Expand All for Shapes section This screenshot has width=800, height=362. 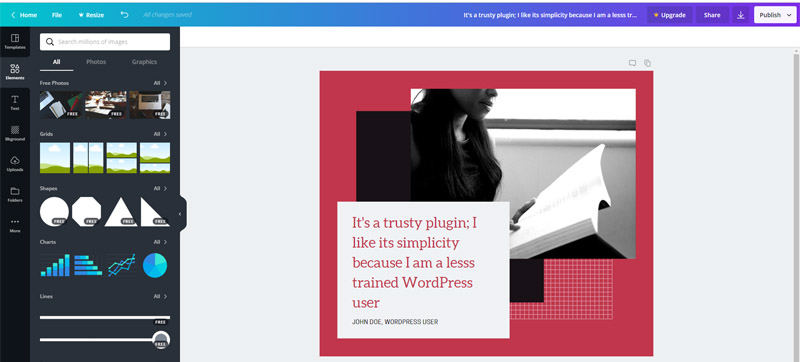tap(160, 188)
